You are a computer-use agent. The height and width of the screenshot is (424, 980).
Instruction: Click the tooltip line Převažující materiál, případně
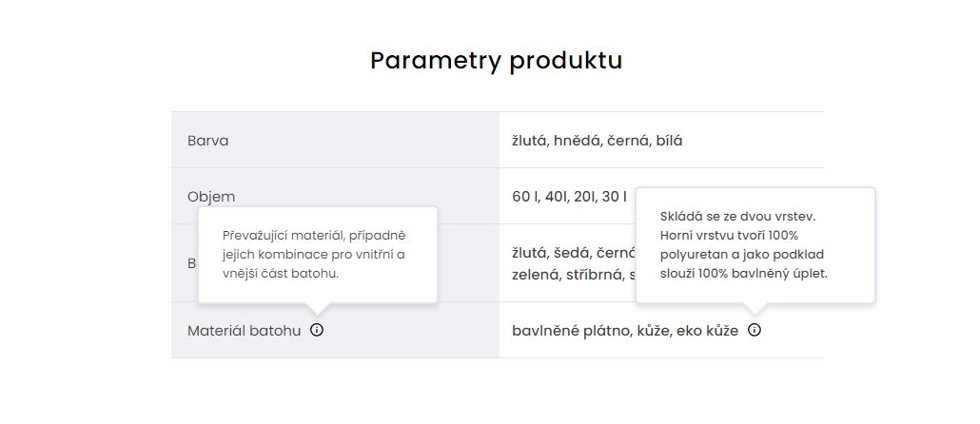pos(314,236)
